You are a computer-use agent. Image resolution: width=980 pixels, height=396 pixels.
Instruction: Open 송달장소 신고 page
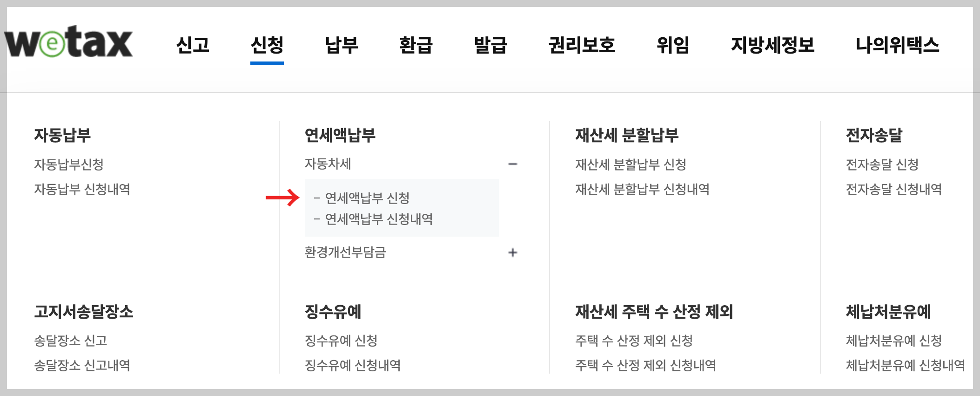[x=70, y=341]
